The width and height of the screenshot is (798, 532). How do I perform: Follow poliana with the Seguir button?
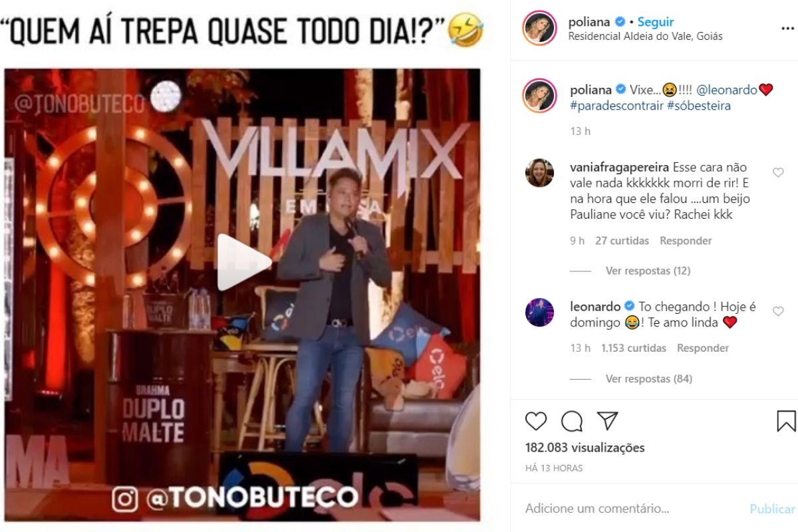click(656, 22)
